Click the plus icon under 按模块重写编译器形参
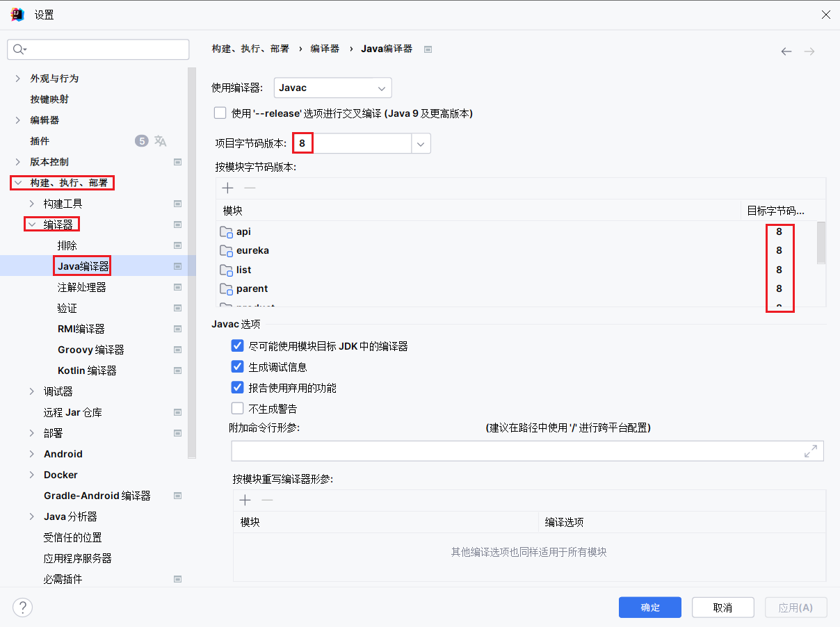 (245, 500)
